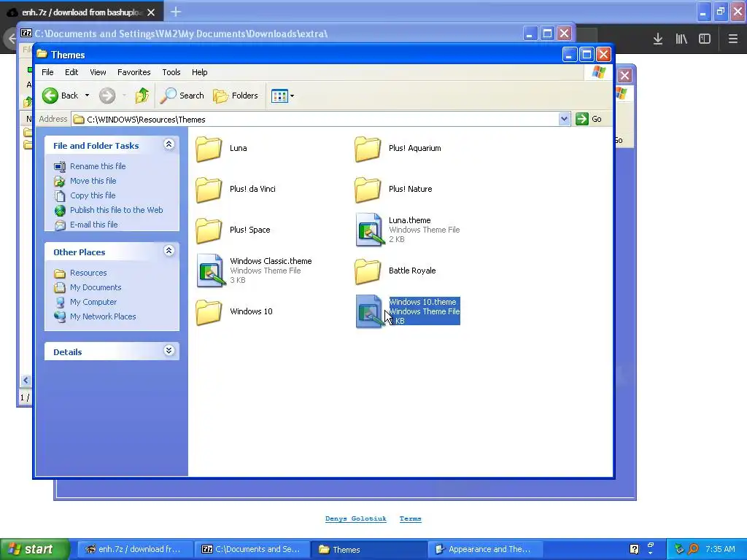Image resolution: width=747 pixels, height=560 pixels.
Task: Close the enh.7z browser tab
Action: pos(151,12)
